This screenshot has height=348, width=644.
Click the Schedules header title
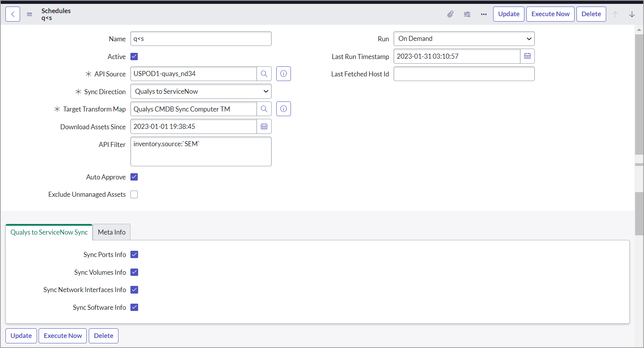pos(56,11)
